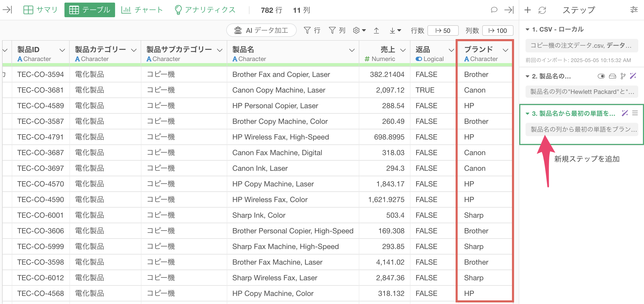Screen dimensions: 644x304
Task: Open 製品カテゴリー column menu chevron
Action: [x=134, y=50]
